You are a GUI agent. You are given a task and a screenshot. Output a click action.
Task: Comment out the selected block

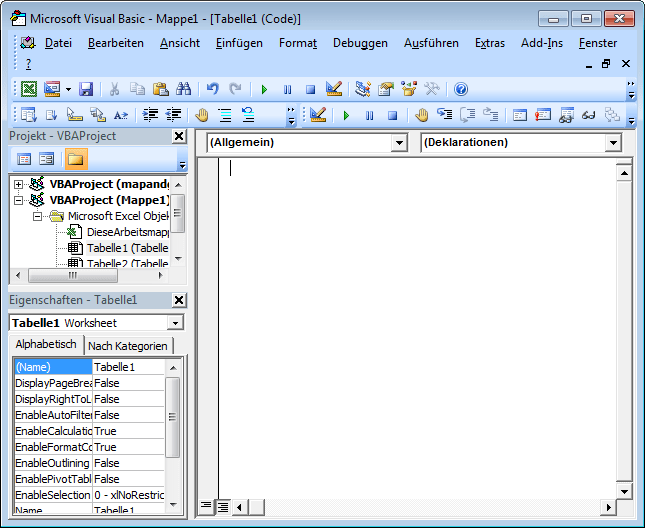[225, 115]
